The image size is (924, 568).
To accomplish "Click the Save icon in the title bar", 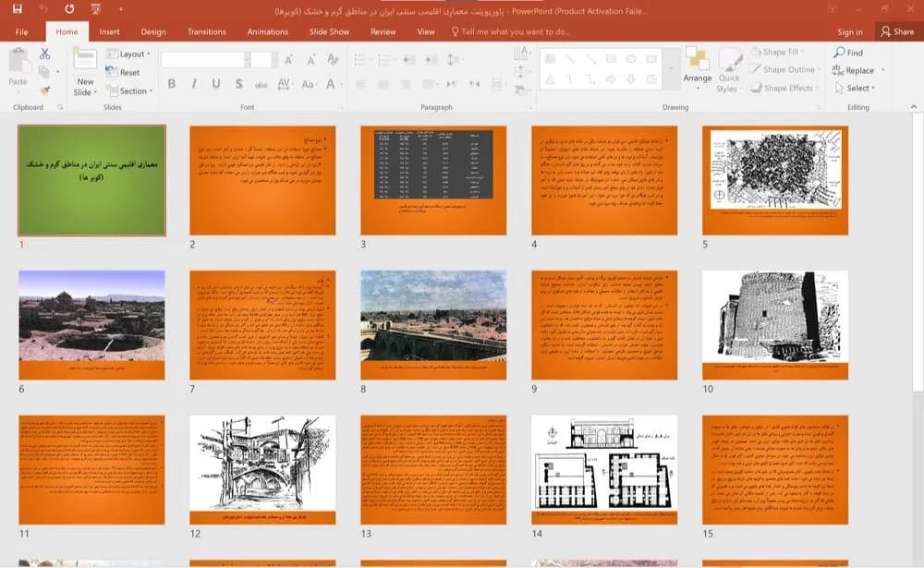I will click(17, 9).
